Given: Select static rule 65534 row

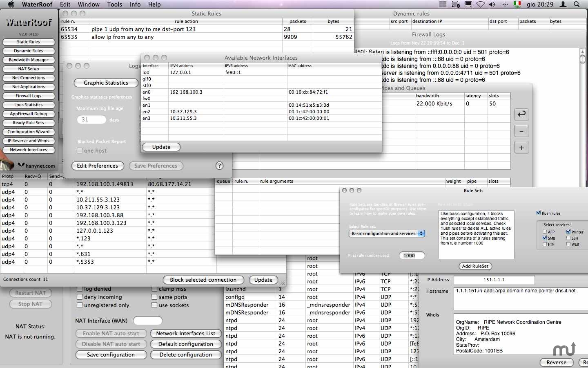Looking at the screenshot, I should click(x=207, y=29).
